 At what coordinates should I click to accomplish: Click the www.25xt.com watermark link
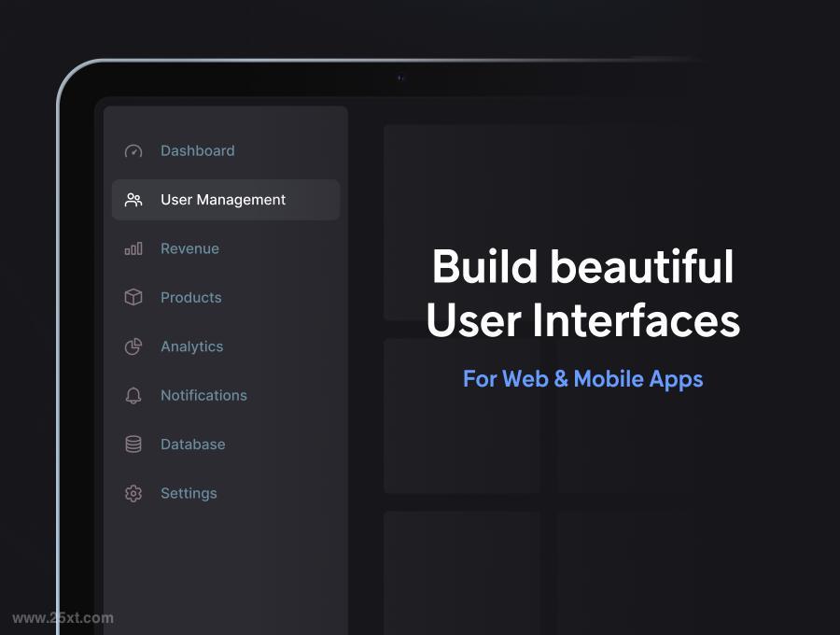63,618
